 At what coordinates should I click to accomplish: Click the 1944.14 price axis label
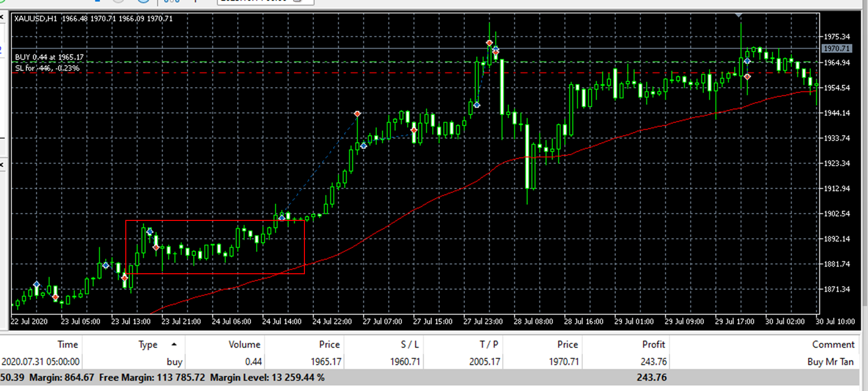[x=837, y=113]
